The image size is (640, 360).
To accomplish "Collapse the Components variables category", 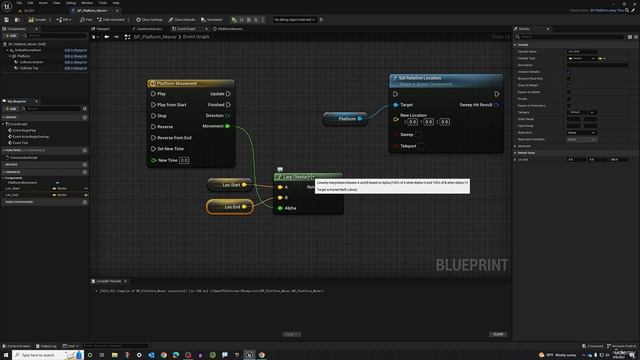I will (x=4, y=178).
